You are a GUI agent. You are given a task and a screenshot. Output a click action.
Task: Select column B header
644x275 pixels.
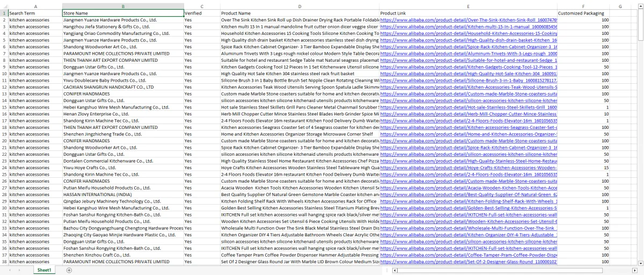coord(122,6)
